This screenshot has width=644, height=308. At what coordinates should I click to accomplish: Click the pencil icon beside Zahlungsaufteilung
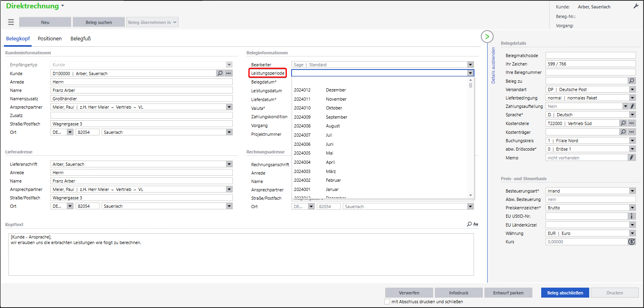[x=632, y=106]
